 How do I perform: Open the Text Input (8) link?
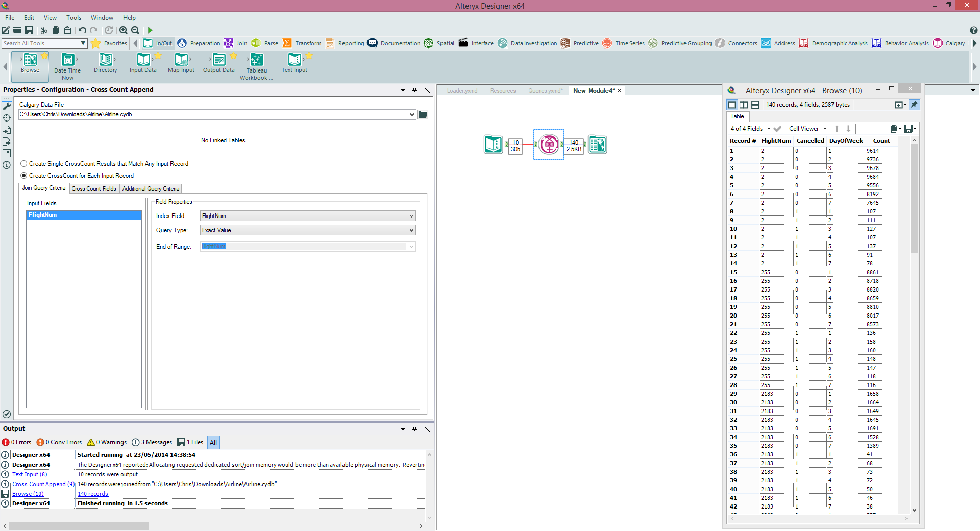[x=30, y=474]
